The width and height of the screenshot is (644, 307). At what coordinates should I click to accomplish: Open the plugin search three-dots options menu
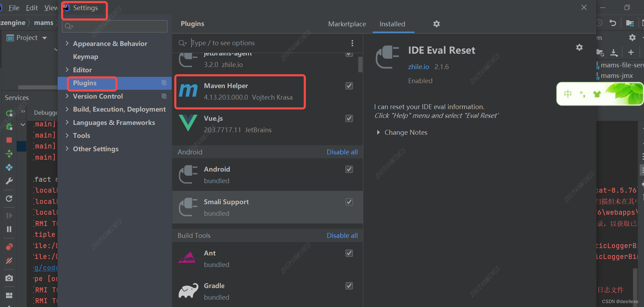pyautogui.click(x=352, y=43)
